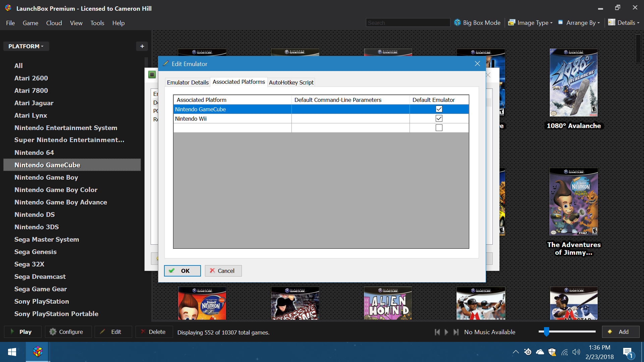
Task: Skip to previous music track
Action: tap(437, 332)
